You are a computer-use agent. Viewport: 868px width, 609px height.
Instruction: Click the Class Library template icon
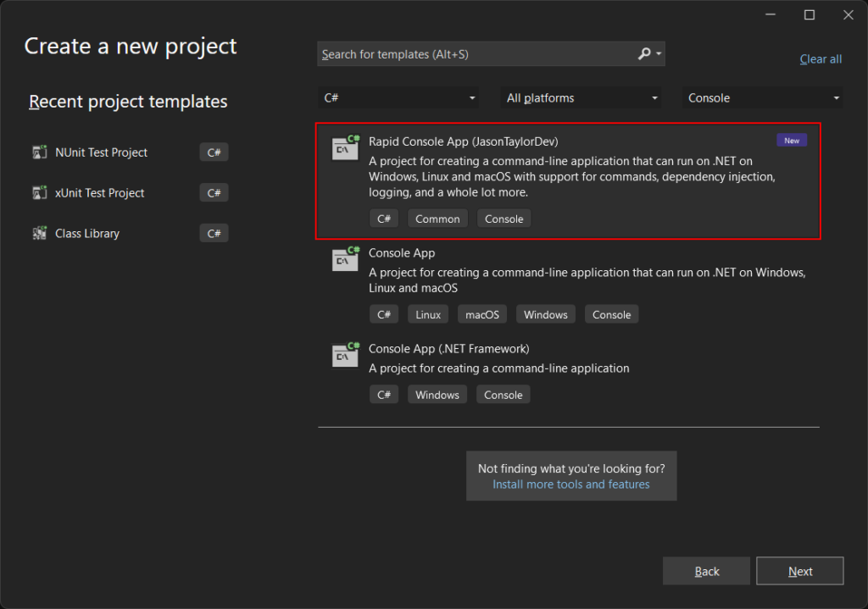click(40, 233)
